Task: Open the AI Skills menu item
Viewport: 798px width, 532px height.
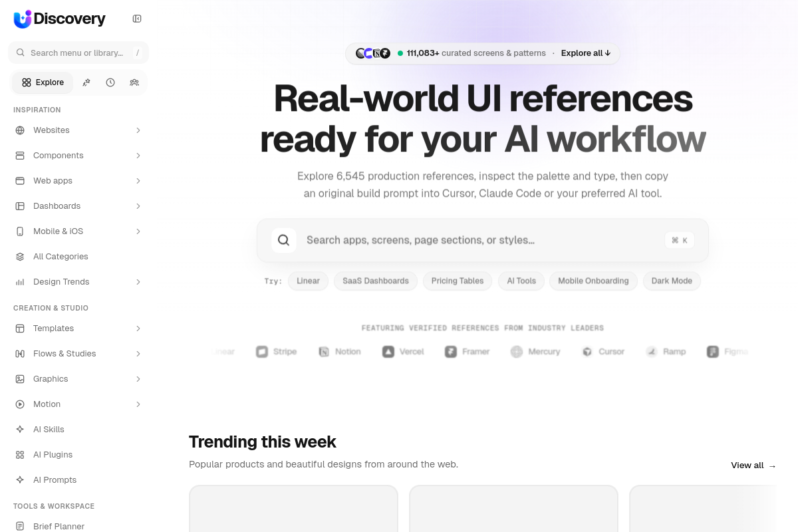Action: pos(78,430)
